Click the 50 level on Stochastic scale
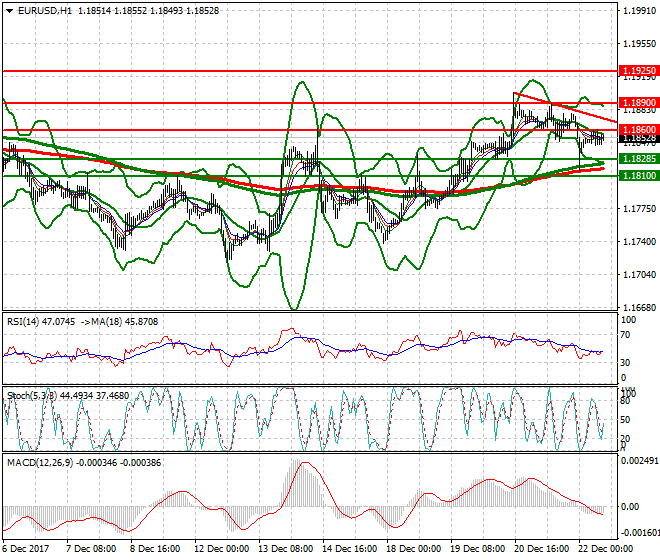The image size is (660, 560). 625,420
